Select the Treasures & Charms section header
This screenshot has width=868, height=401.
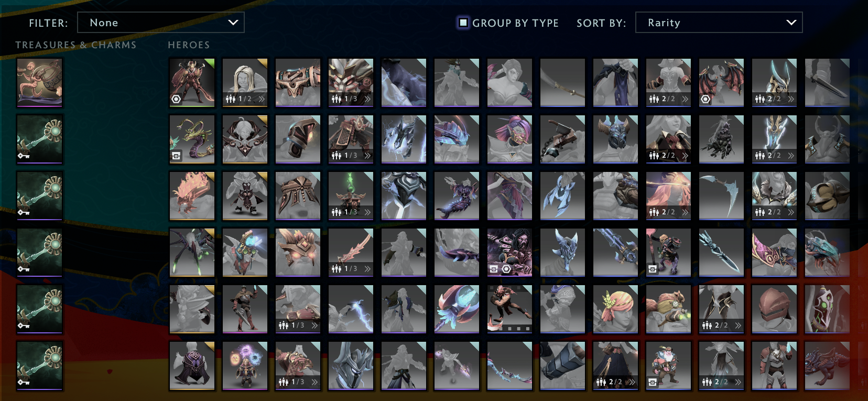point(76,45)
